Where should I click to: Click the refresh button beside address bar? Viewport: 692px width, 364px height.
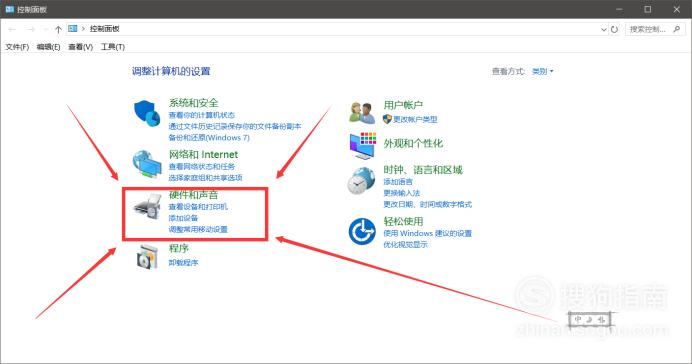614,30
